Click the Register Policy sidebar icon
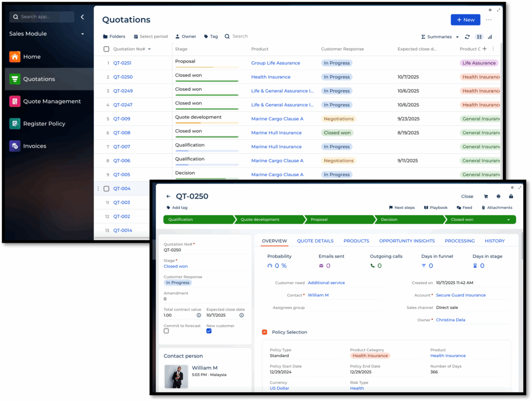532x401 pixels. [x=15, y=124]
